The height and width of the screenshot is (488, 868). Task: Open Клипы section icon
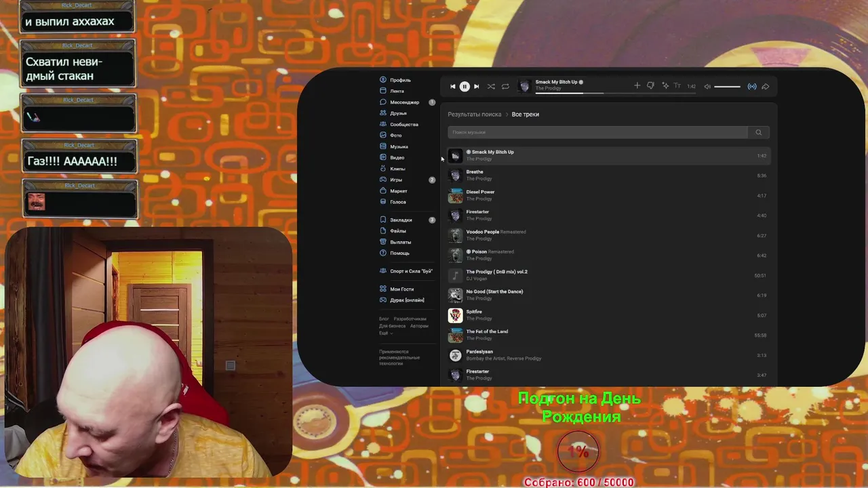[383, 169]
